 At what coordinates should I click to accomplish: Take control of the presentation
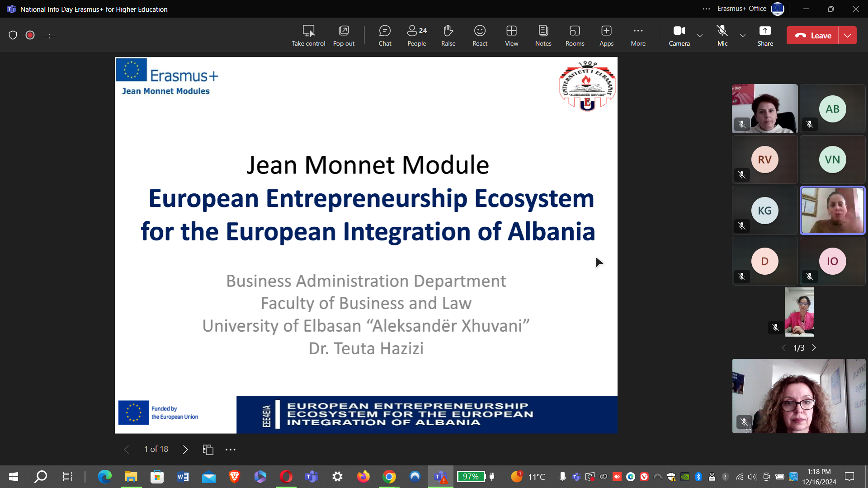point(308,35)
